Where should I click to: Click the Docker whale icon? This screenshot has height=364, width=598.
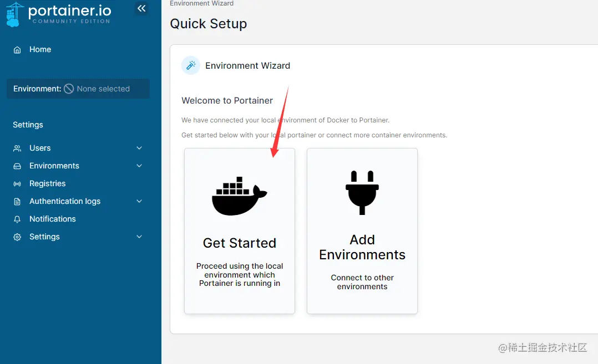pyautogui.click(x=240, y=196)
